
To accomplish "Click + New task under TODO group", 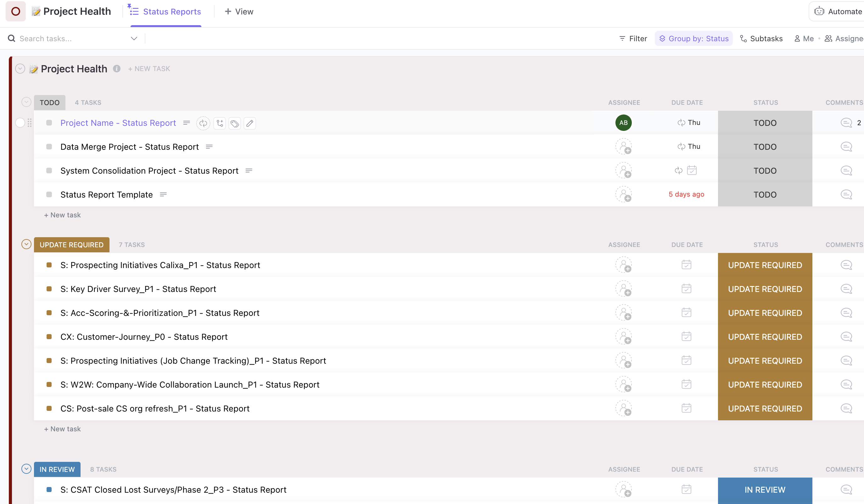I will tap(62, 215).
